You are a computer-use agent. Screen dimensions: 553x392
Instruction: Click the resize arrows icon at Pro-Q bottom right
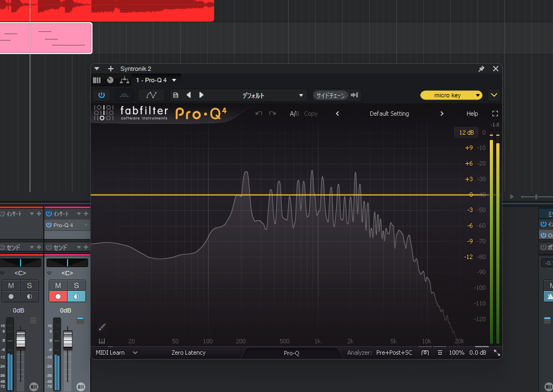click(497, 353)
